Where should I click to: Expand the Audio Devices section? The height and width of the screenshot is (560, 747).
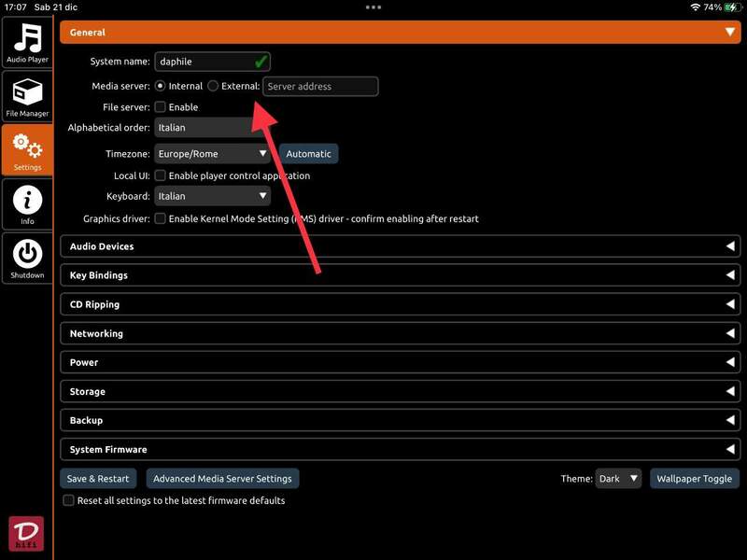(x=400, y=246)
